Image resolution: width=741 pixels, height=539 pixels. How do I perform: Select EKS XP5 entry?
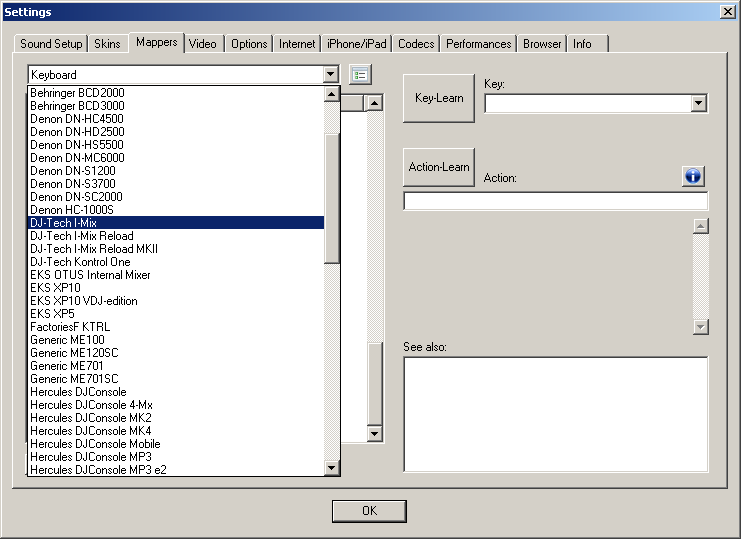click(176, 314)
